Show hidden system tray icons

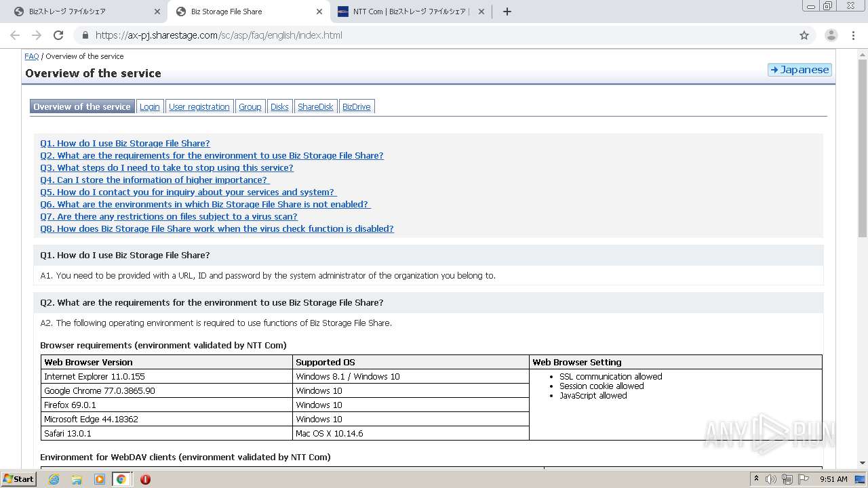756,479
